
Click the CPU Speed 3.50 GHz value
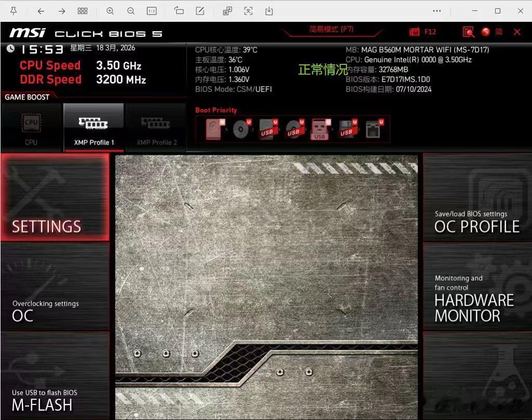click(119, 65)
